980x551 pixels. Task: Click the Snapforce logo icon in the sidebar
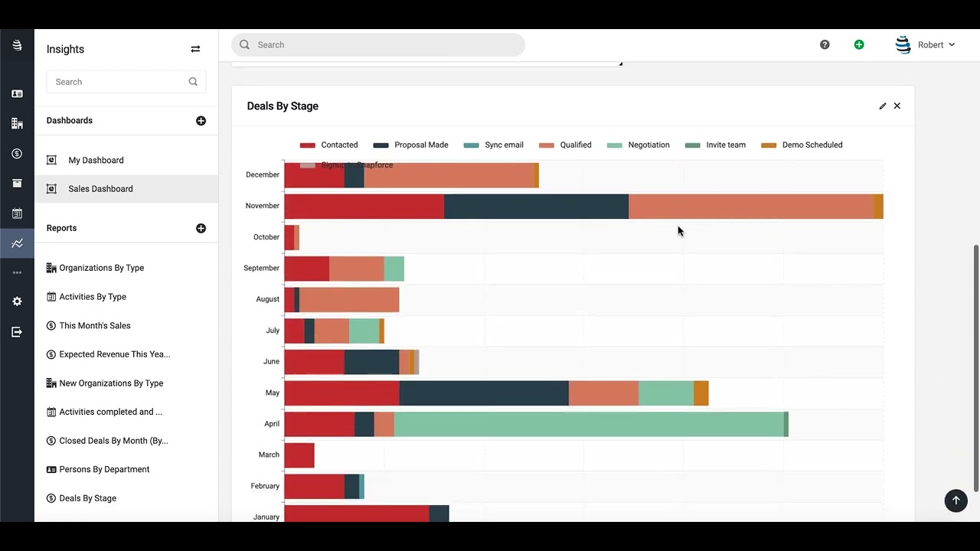17,46
